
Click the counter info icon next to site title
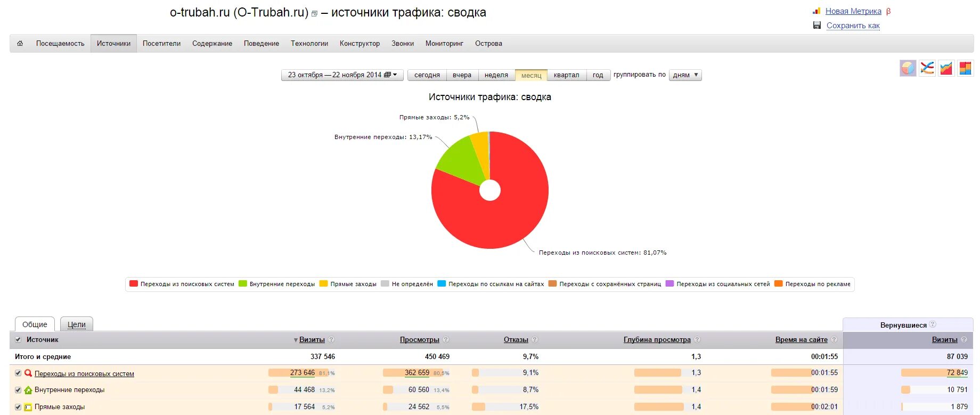314,14
